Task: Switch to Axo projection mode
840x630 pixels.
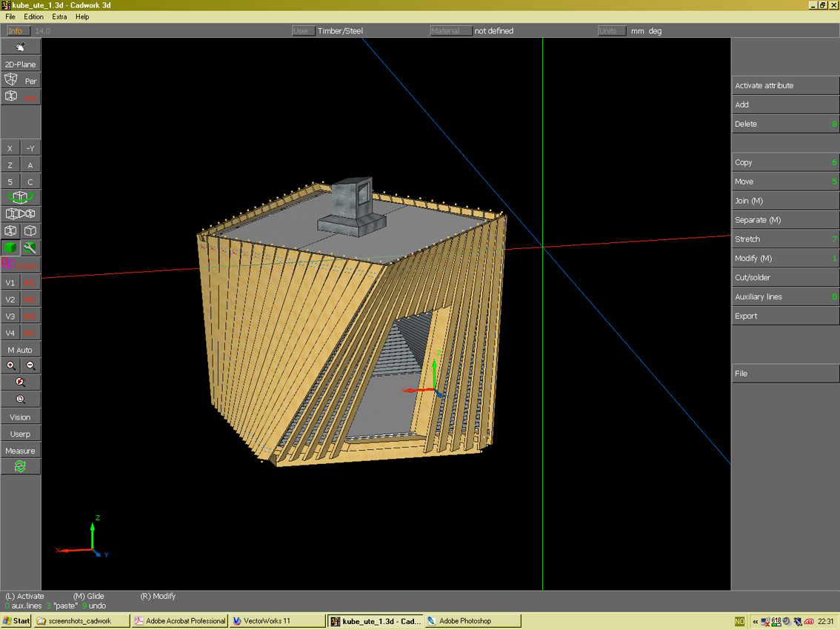Action: point(21,97)
